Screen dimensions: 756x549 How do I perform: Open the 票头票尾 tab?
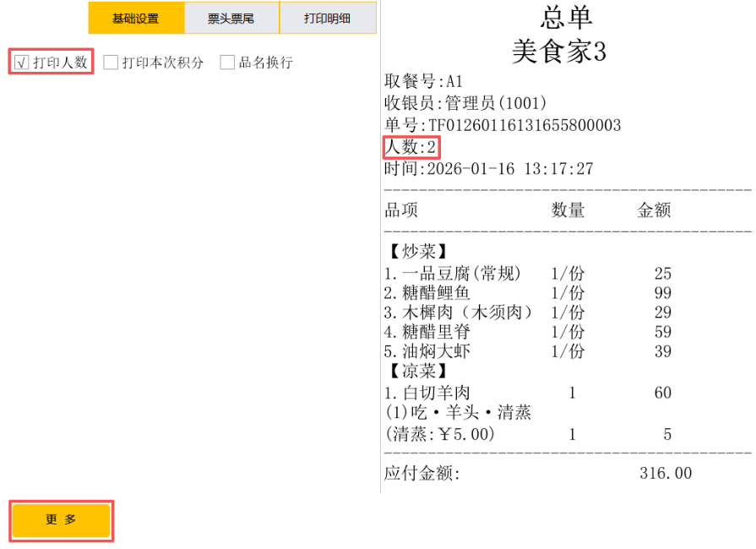point(231,18)
